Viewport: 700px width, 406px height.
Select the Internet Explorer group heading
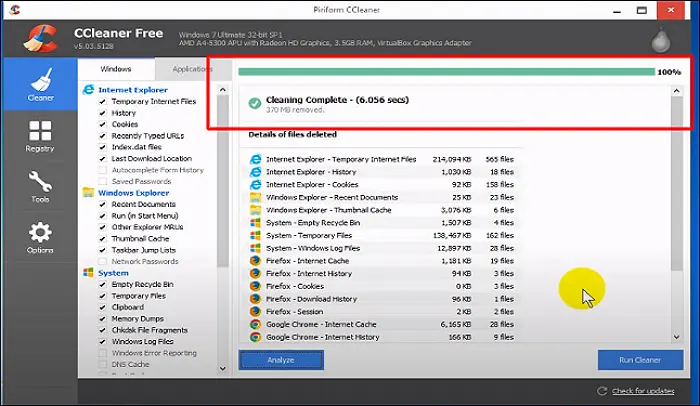[133, 90]
